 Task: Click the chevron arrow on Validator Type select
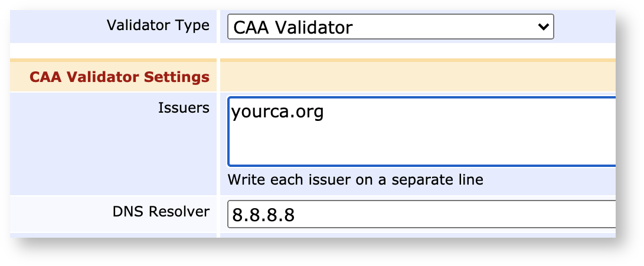tap(542, 27)
